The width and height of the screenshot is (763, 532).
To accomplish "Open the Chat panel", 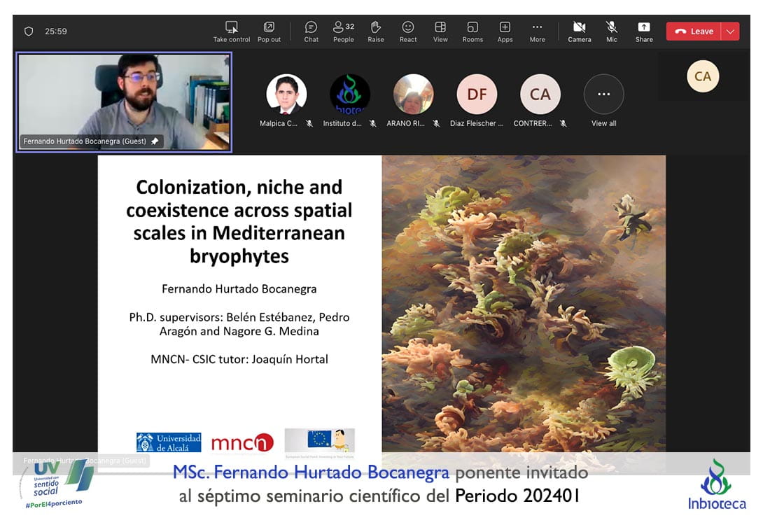I will (x=311, y=28).
